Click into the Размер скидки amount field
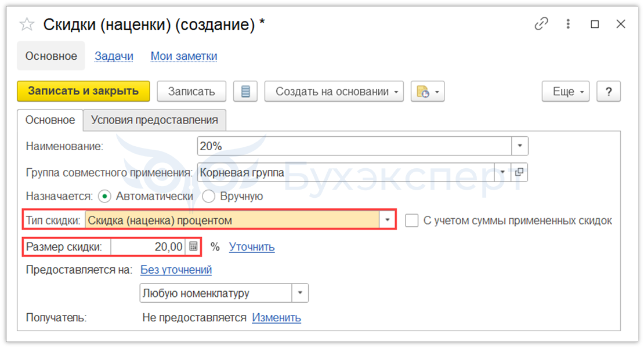 pyautogui.click(x=148, y=247)
